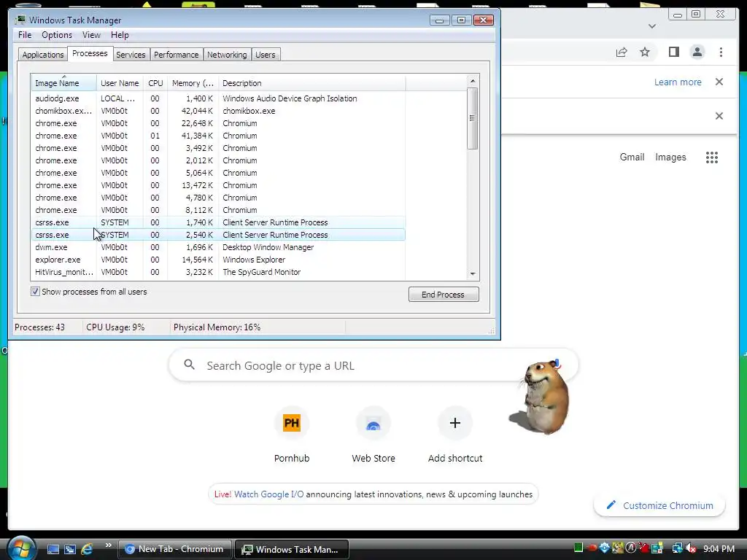Viewport: 747px width, 560px height.
Task: Click Watch Google I/O promo link
Action: 268,494
